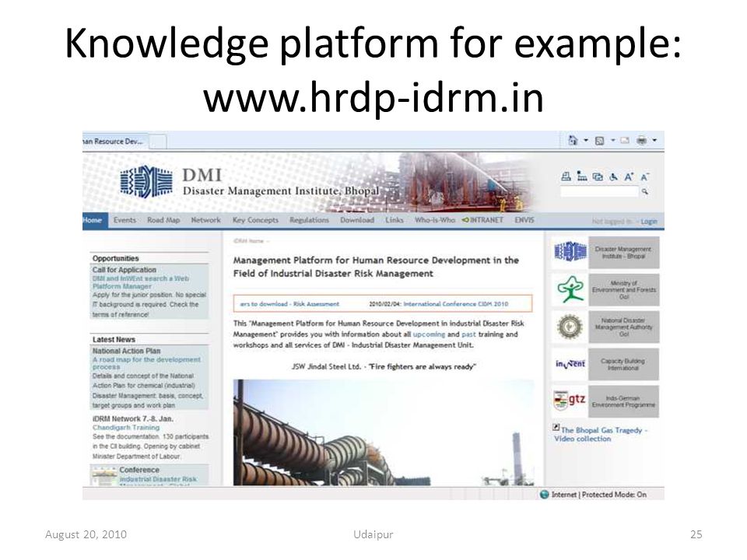Click the green arrow icon beside INTRANET
Screen dimensions: 747x560
(x=465, y=220)
